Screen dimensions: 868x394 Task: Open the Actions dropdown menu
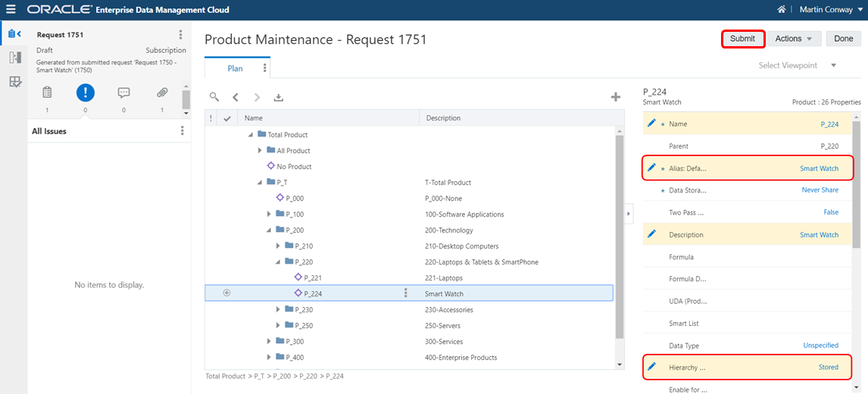(x=794, y=39)
